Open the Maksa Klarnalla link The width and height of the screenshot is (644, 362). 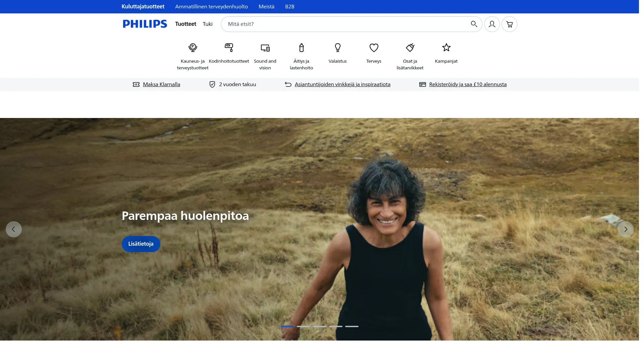click(161, 84)
